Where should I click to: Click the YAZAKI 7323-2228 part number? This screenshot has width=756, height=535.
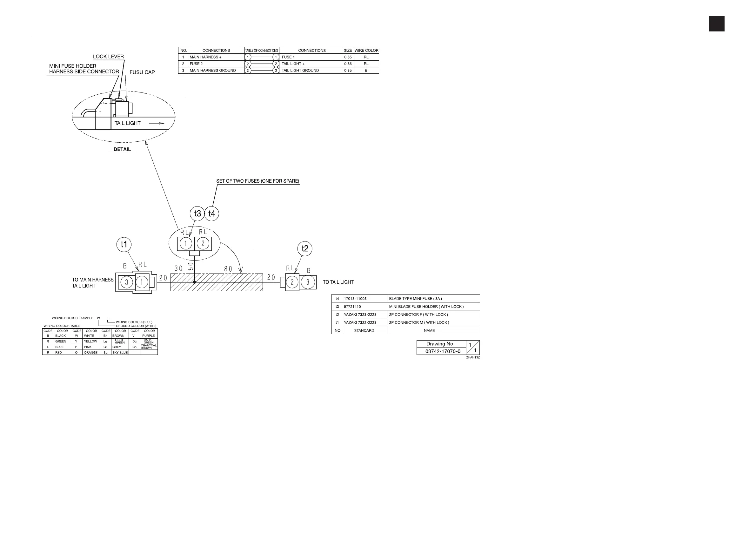click(360, 315)
